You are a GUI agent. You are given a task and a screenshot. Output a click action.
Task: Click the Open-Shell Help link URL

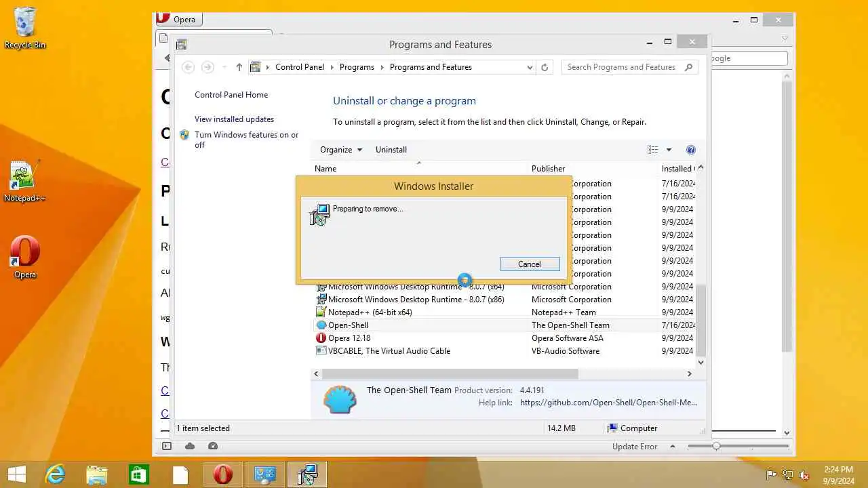pos(608,403)
